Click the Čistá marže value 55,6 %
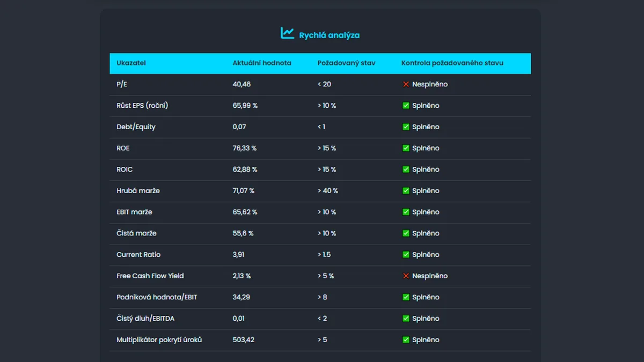The width and height of the screenshot is (644, 362). tap(243, 233)
